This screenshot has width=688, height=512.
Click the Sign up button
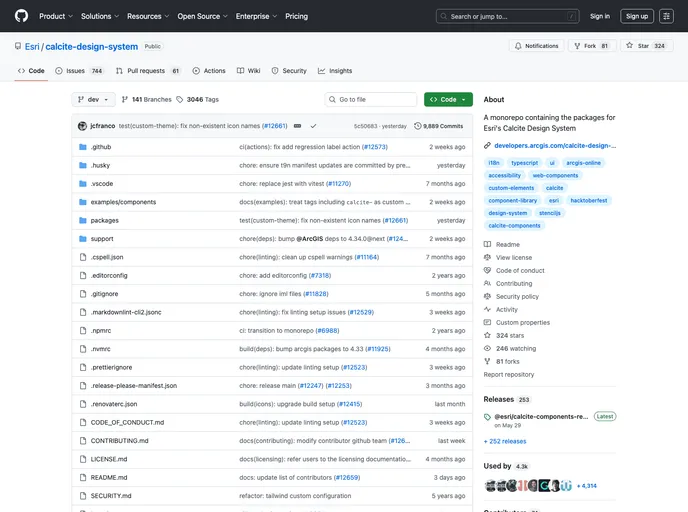637,16
